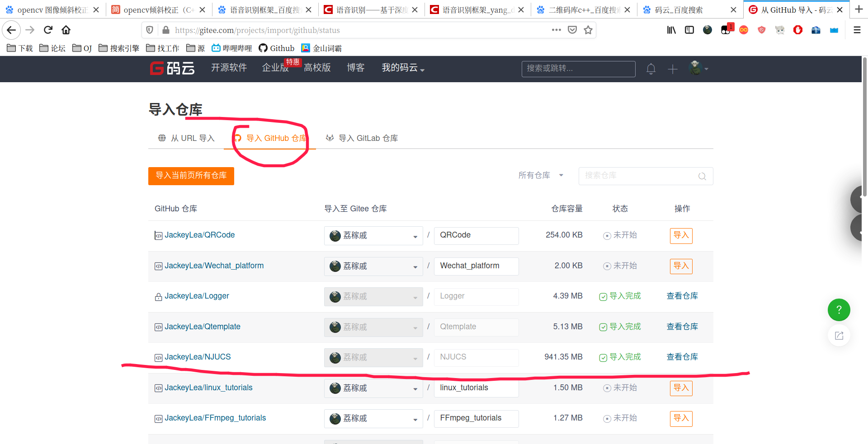Edit the Wechat_platform repository name field
This screenshot has width=868, height=444.
[476, 266]
